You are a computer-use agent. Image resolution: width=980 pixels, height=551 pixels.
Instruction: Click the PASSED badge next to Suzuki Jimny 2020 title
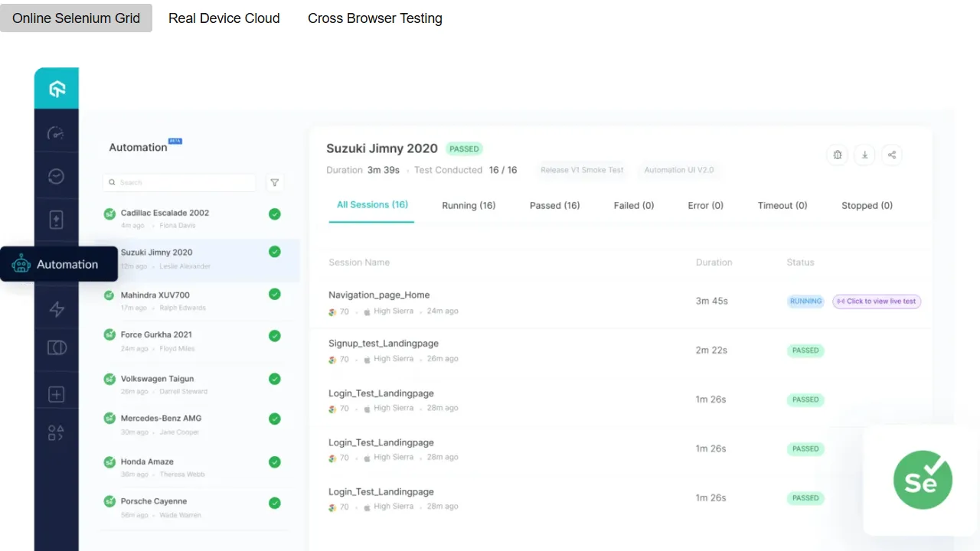coord(464,149)
